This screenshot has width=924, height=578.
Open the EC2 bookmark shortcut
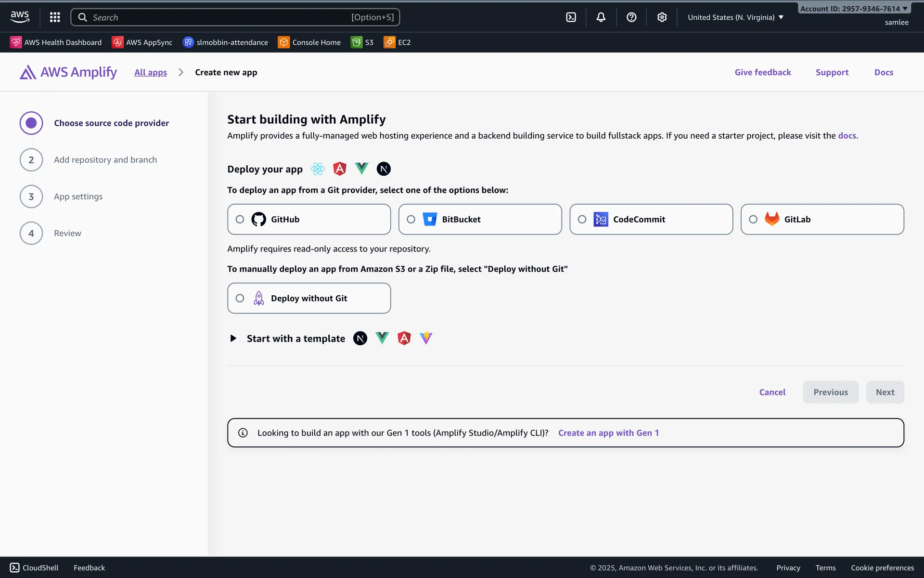(397, 42)
